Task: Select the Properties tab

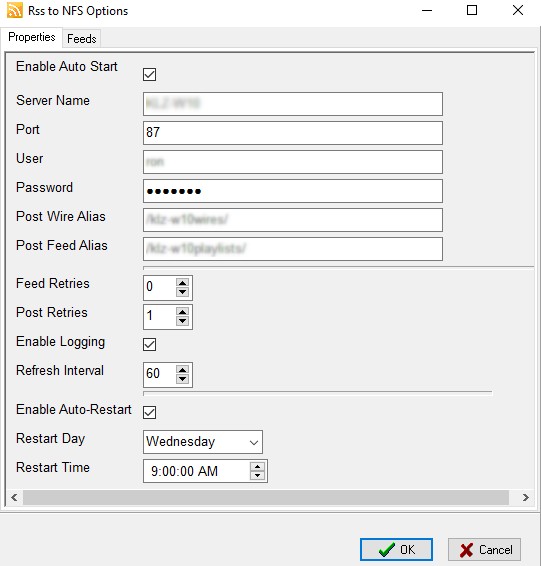Action: 31,37
